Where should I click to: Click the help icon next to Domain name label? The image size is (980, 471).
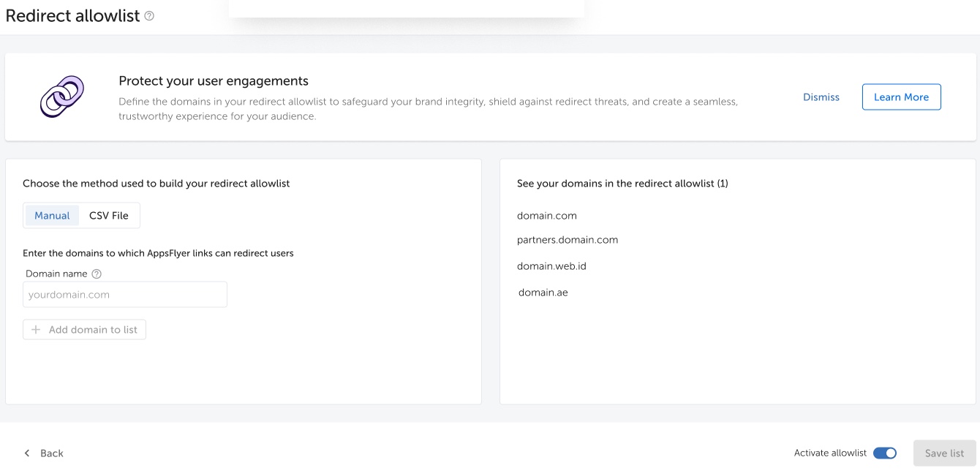tap(96, 273)
